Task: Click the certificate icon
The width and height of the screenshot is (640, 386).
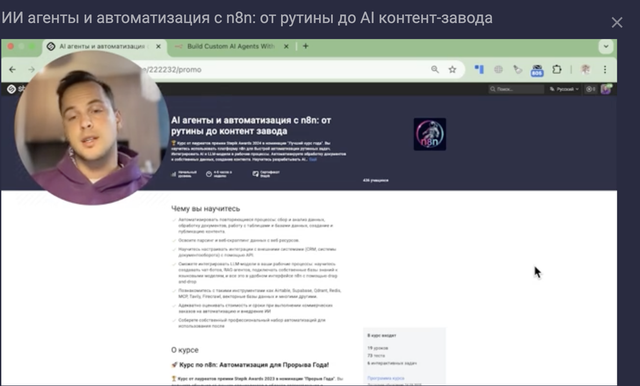Action: tap(256, 174)
